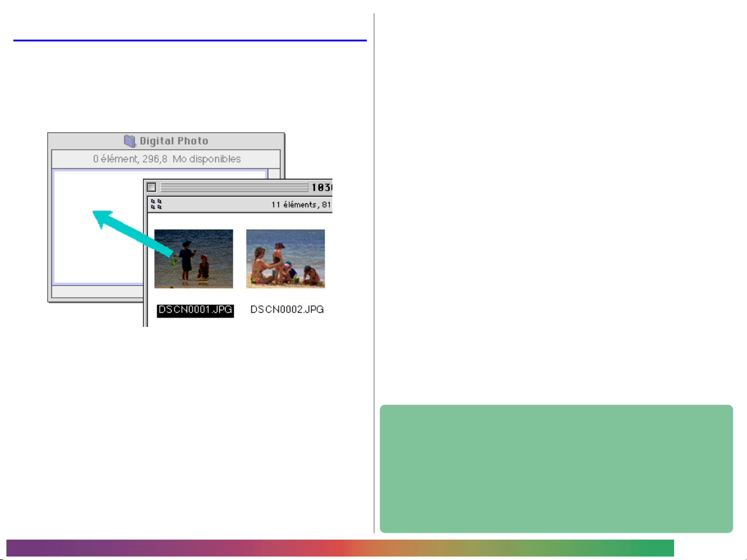Select the DSCN0002.JPG beach thumbnail
This screenshot has height=560, width=747.
click(x=285, y=259)
